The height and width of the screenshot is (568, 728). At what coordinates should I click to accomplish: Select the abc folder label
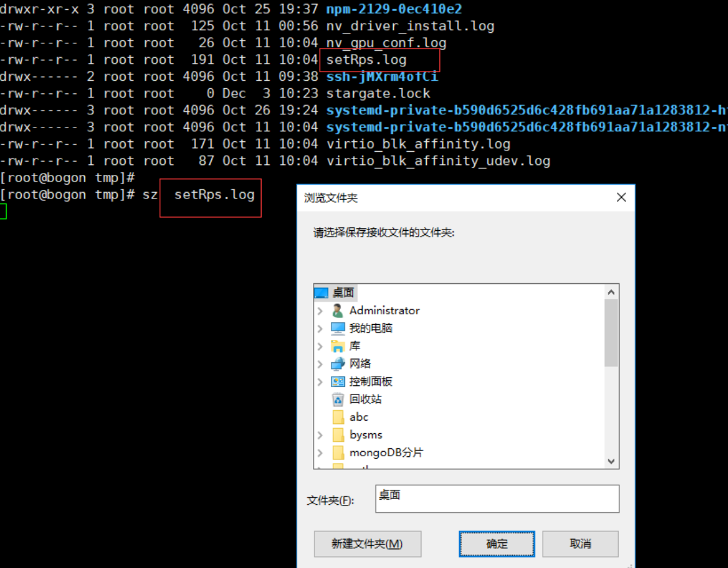(x=359, y=417)
